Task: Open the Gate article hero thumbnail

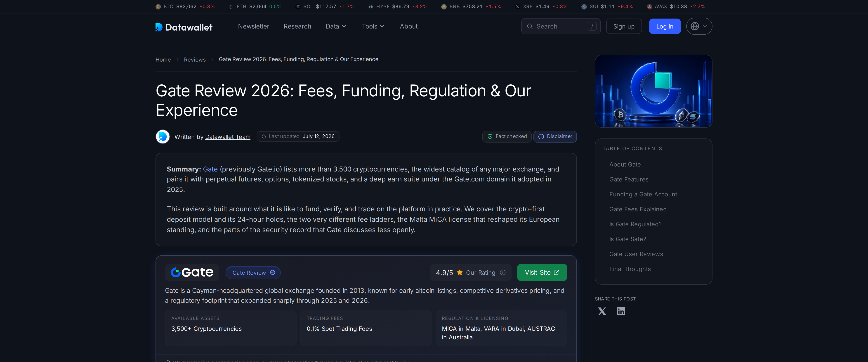Action: tap(653, 91)
